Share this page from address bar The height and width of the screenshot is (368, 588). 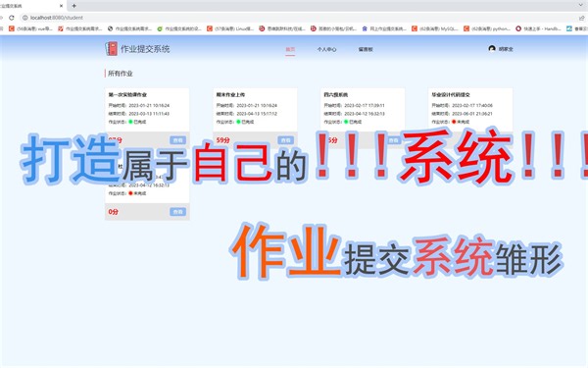pyautogui.click(x=581, y=18)
